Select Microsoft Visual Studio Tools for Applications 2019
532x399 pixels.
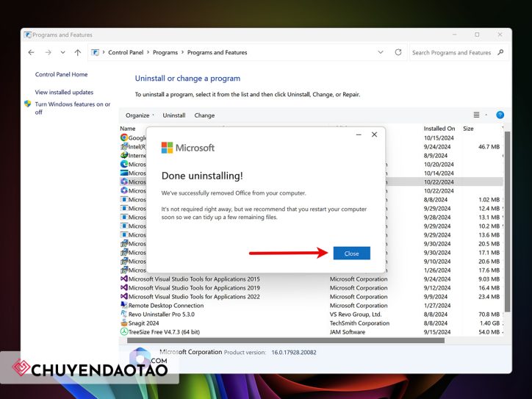(x=194, y=288)
